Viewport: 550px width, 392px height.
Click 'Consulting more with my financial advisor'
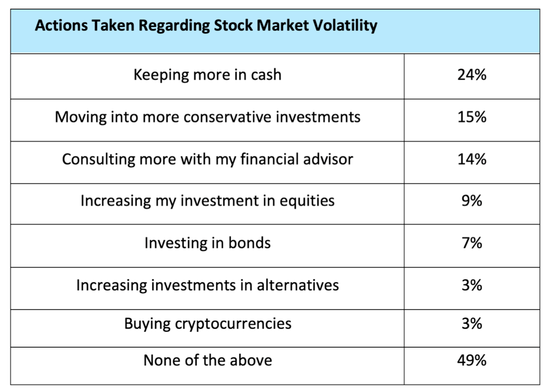[207, 159]
